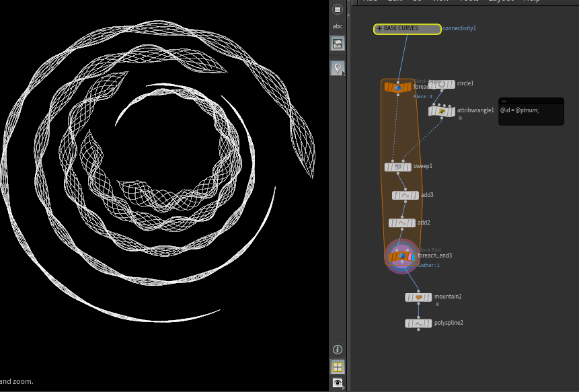Select the mountain2 node icon
Viewport: 579px width, 392px height.
[x=418, y=297]
